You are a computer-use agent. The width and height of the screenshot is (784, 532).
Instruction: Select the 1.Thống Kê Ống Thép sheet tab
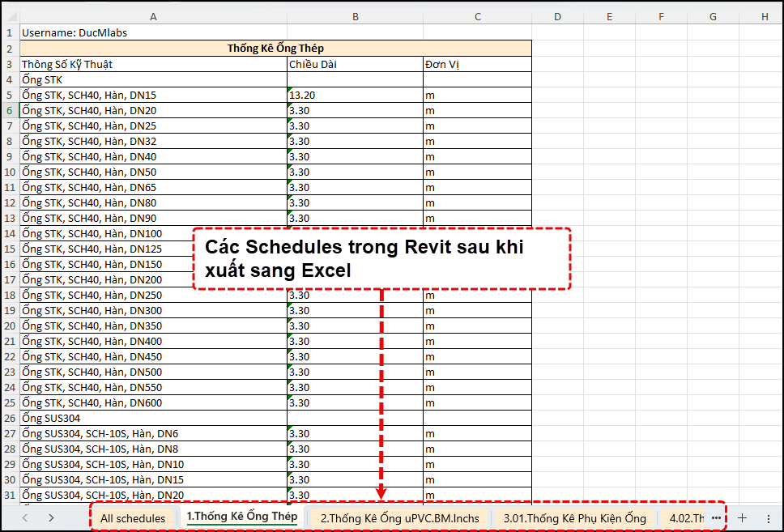pyautogui.click(x=242, y=517)
